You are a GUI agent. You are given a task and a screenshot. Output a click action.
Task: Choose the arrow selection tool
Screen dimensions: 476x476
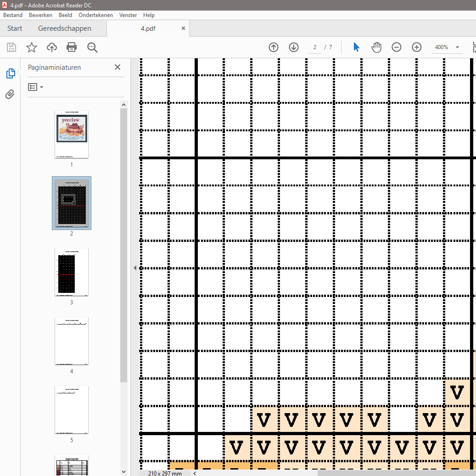356,47
